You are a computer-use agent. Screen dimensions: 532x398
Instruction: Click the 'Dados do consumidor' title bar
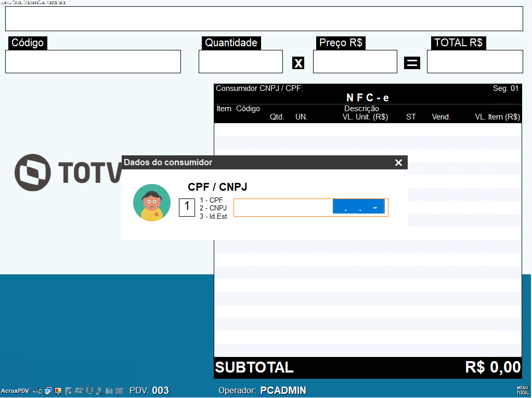pos(265,163)
